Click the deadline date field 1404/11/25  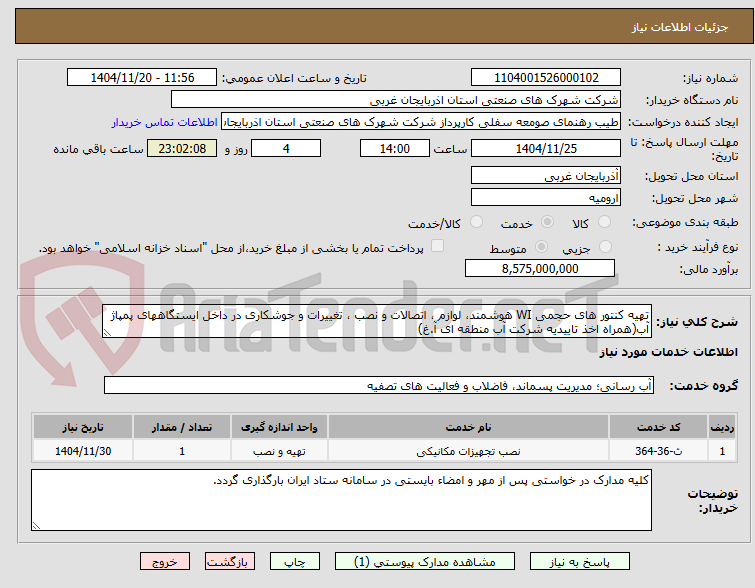pos(546,148)
